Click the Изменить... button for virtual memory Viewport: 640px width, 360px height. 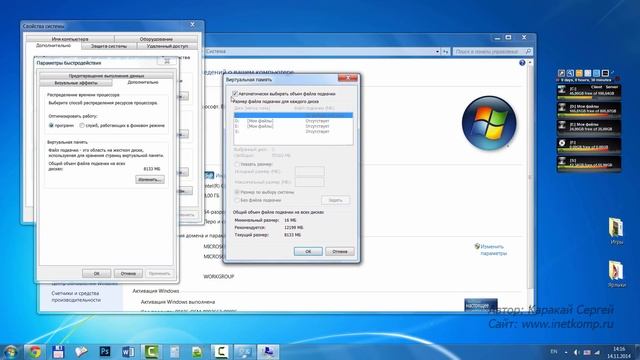click(150, 180)
